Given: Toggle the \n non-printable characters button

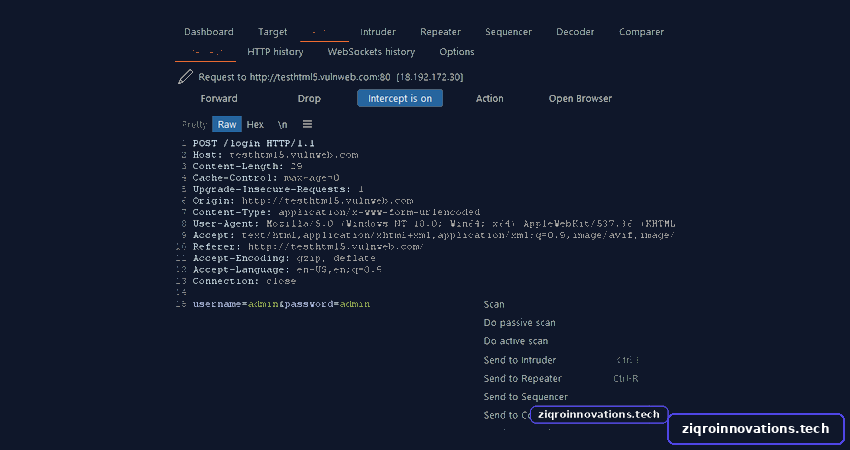Looking at the screenshot, I should pos(282,125).
